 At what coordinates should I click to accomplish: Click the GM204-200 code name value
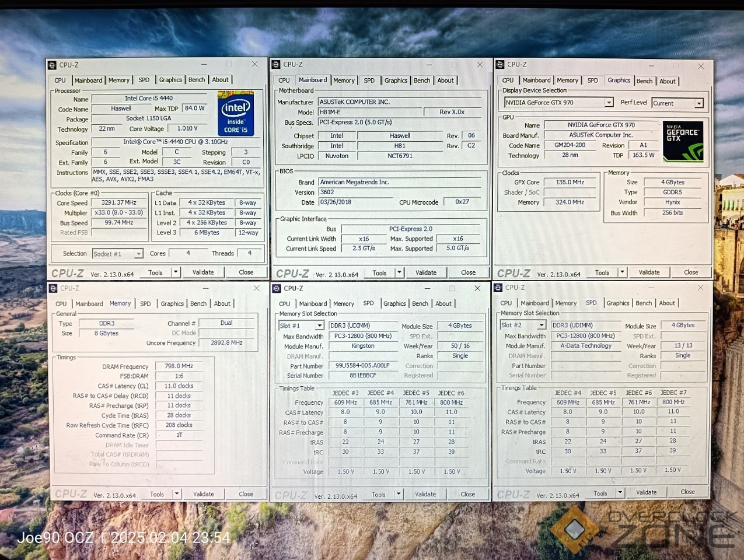point(570,145)
